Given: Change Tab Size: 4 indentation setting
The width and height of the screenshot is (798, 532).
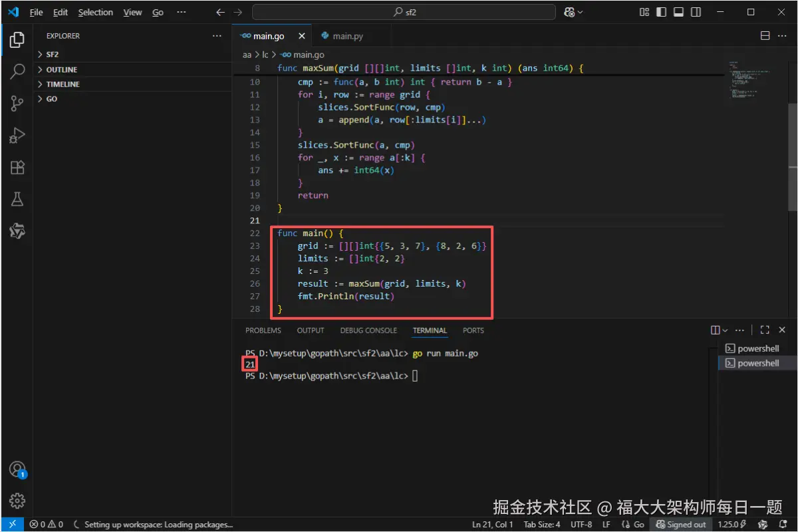Looking at the screenshot, I should tap(541, 525).
